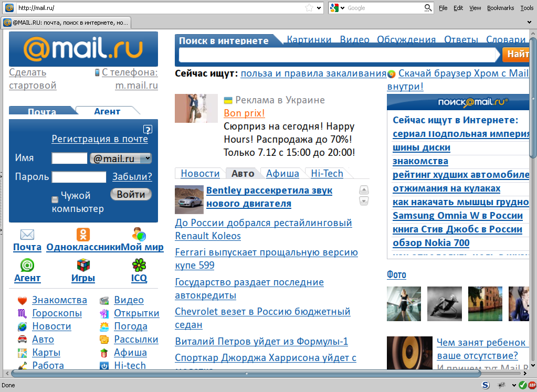Open the View menu

click(x=475, y=8)
